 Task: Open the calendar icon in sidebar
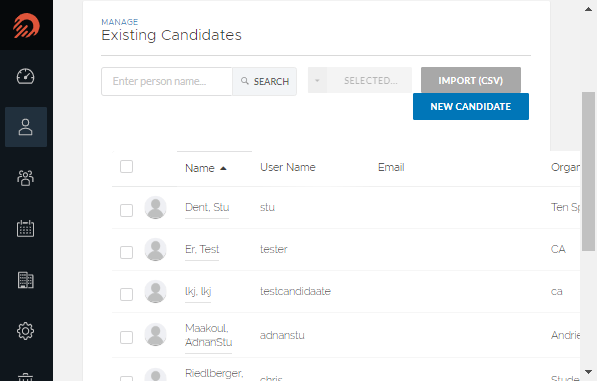[x=26, y=228]
